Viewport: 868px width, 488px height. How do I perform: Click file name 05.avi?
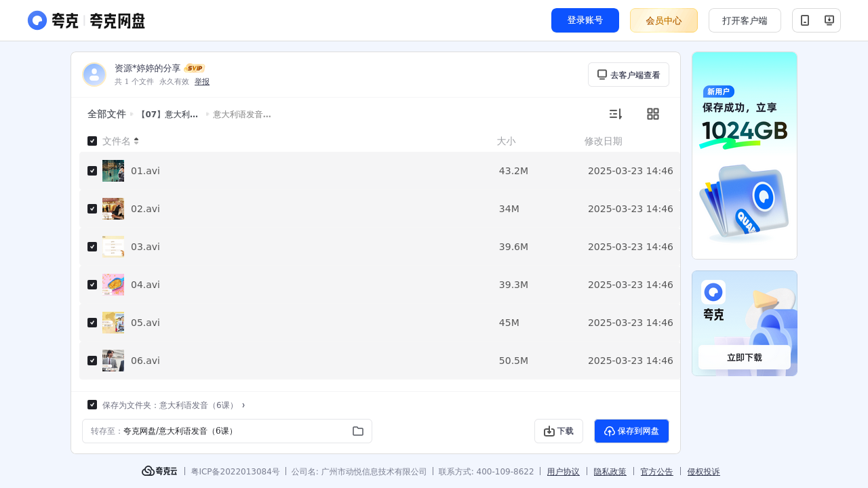pos(145,323)
